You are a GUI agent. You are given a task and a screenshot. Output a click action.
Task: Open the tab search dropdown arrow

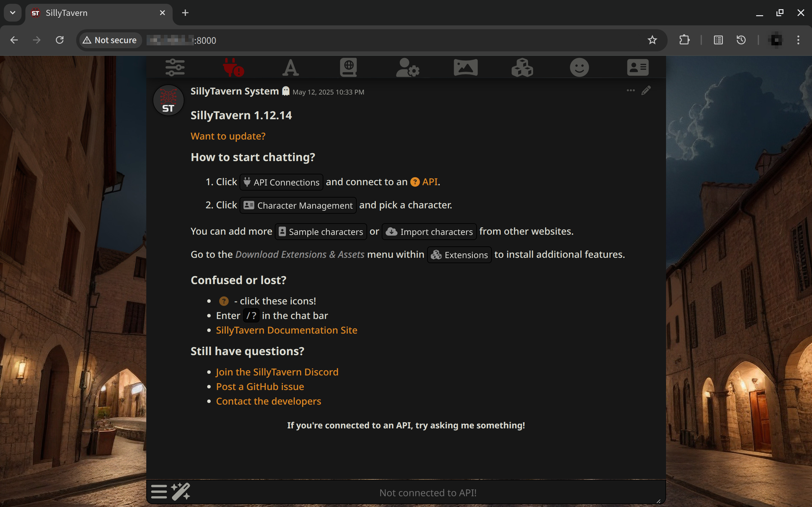pos(13,13)
